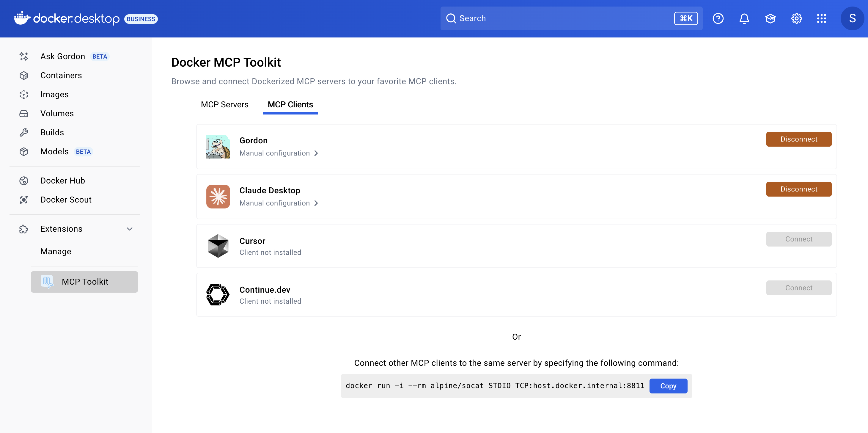Click the Gordon client name

(x=253, y=141)
